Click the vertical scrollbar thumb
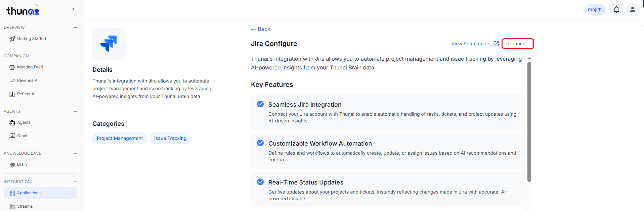 click(x=529, y=122)
